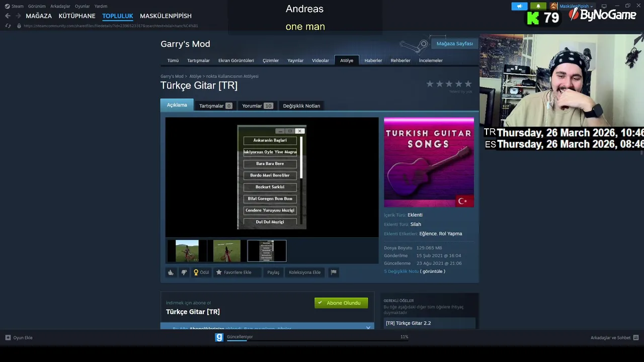
Task: Click the Abone Olundu button
Action: coord(341,303)
